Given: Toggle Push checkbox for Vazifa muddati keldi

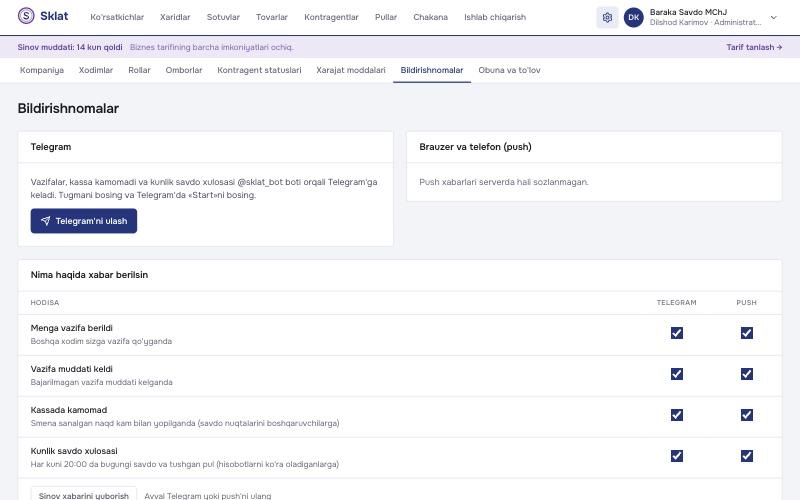Looking at the screenshot, I should pos(746,374).
